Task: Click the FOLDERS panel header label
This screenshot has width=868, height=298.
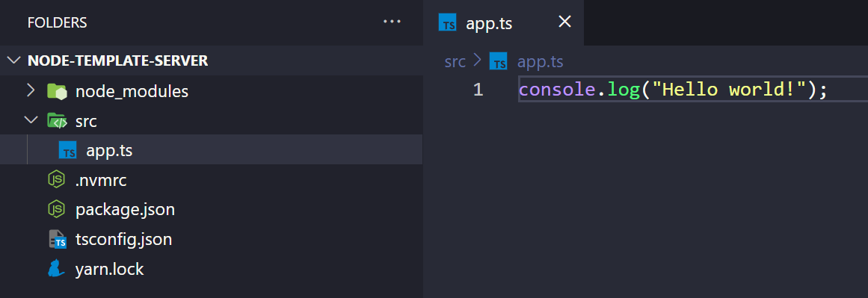Action: coord(57,22)
